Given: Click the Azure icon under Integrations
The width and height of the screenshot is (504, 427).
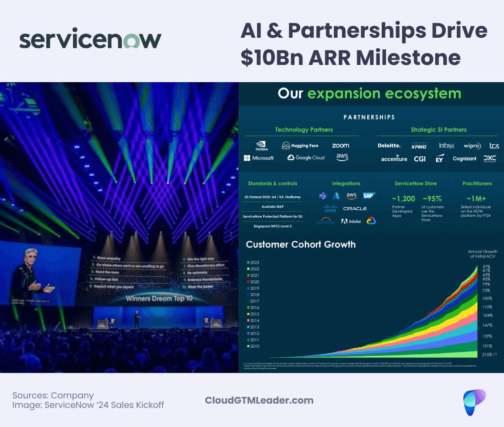Looking at the screenshot, I should click(x=336, y=196).
